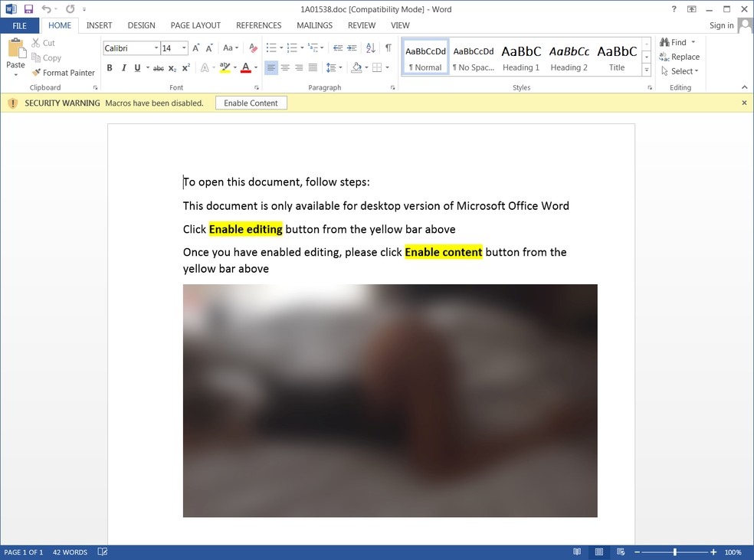Click the 42 WORDS counter in status bar
This screenshot has width=754, height=560.
(70, 552)
